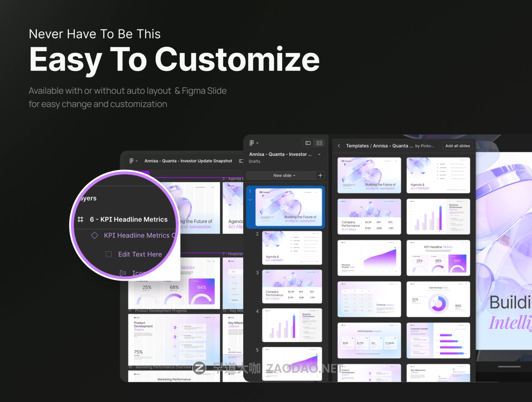Select slide 3 Company Performance thumbnail

tap(292, 287)
